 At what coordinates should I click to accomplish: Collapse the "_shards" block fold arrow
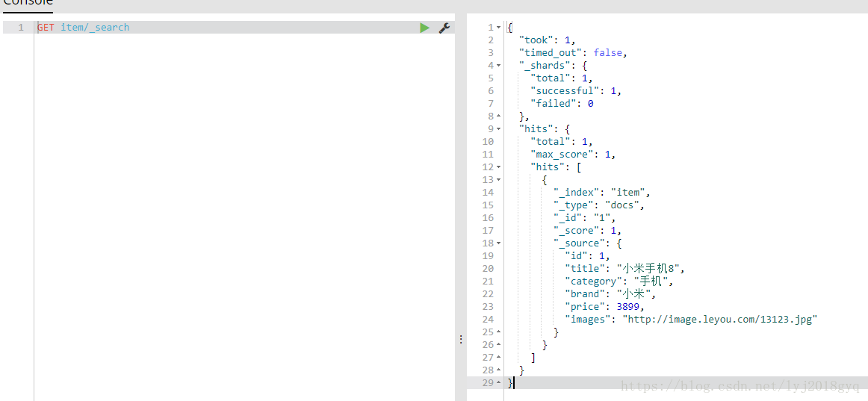(x=498, y=66)
